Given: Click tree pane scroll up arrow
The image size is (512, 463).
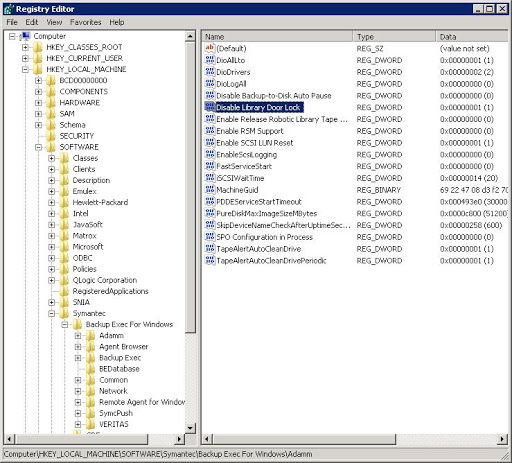Looking at the screenshot, I should (190, 36).
